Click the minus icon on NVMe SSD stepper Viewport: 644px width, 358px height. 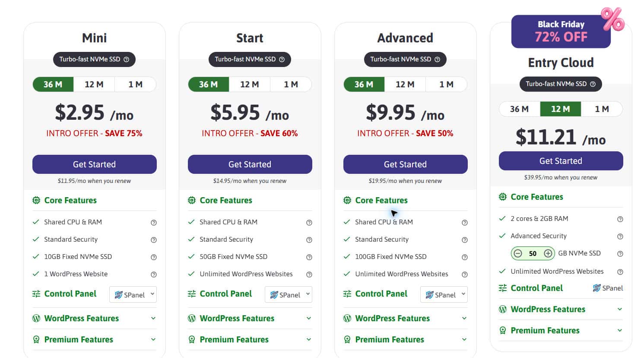tap(518, 253)
